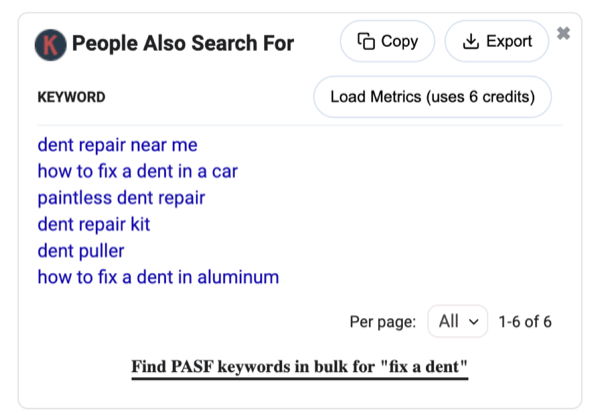Click the 'Per page:' label
600x420 pixels.
383,322
